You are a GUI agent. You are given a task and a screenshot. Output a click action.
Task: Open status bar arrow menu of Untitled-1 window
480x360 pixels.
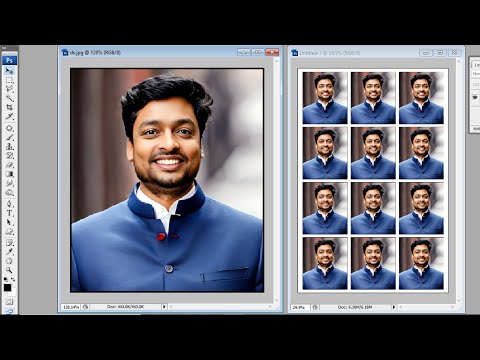click(394, 307)
